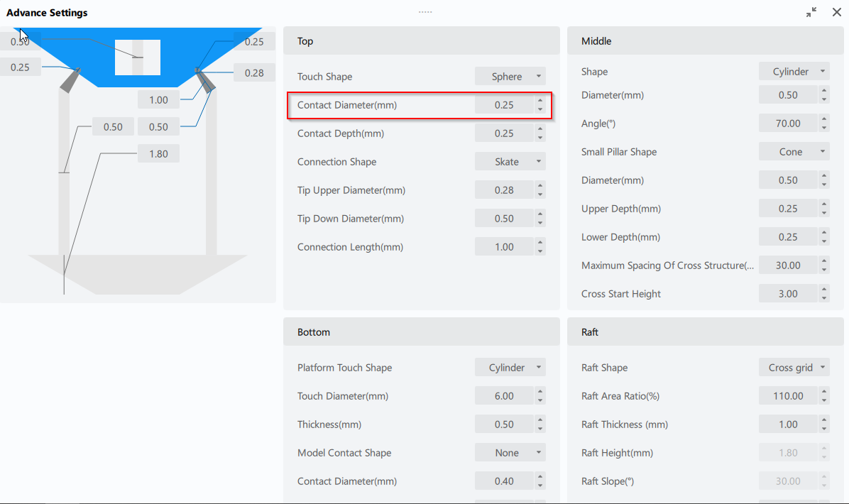Decrease Connection Length with down arrow
Screen dimensions: 849x504
pos(540,251)
